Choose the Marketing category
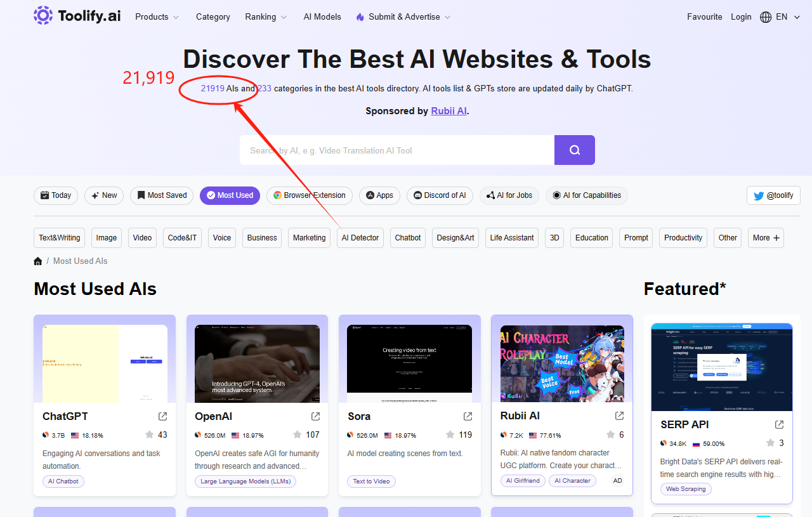812x517 pixels. [x=310, y=238]
